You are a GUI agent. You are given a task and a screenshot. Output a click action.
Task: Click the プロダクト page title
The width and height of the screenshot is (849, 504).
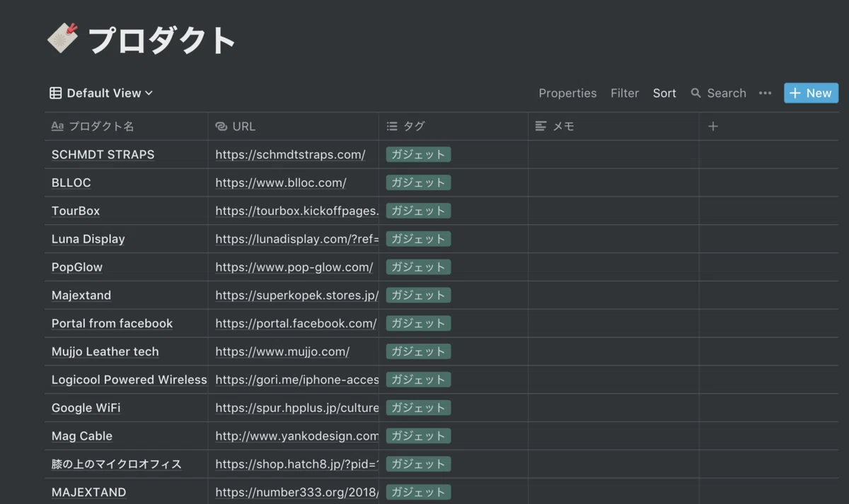[x=161, y=40]
